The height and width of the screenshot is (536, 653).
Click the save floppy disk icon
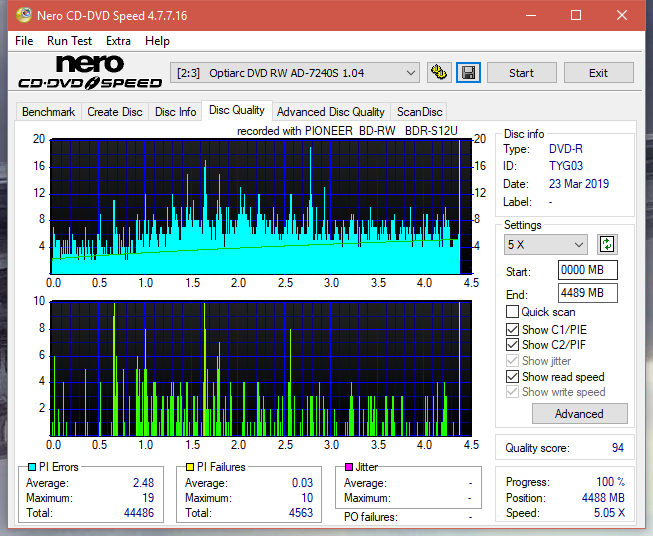coord(469,73)
